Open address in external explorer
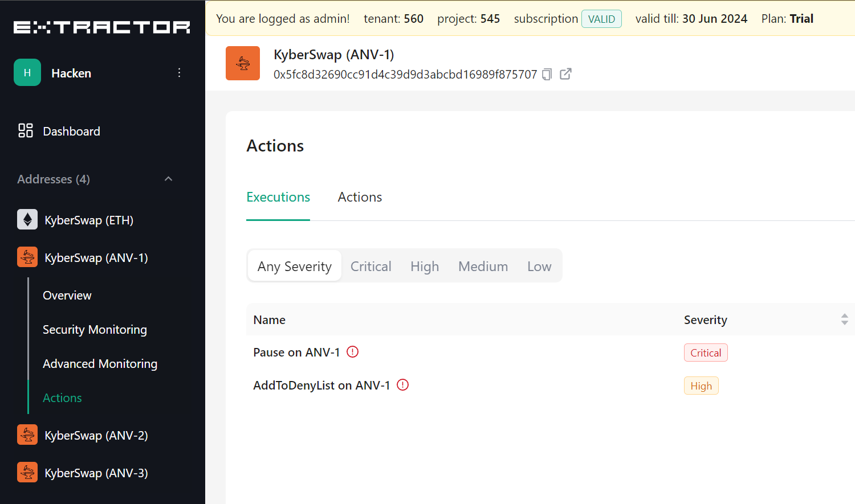Screen dimensions: 855x504 pos(565,74)
